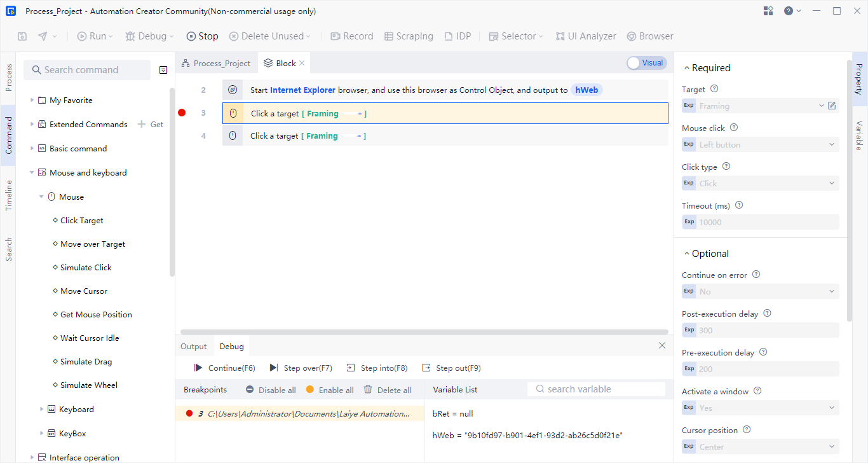Click the Step into (F8) debug icon
Image resolution: width=868 pixels, height=463 pixels.
coord(351,368)
